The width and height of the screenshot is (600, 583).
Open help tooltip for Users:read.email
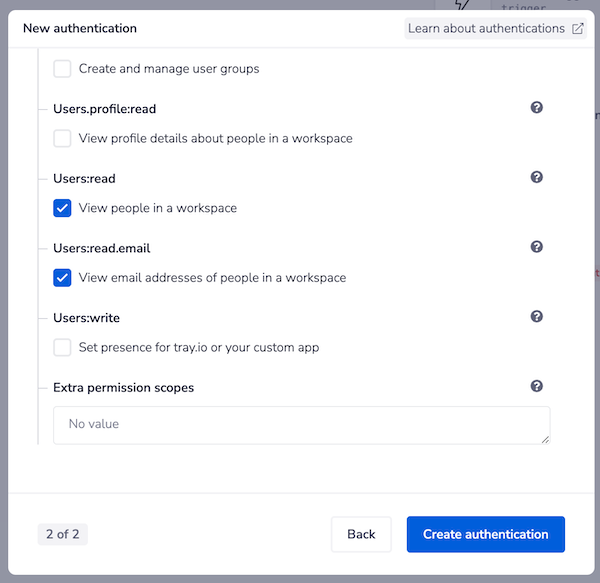click(x=537, y=247)
